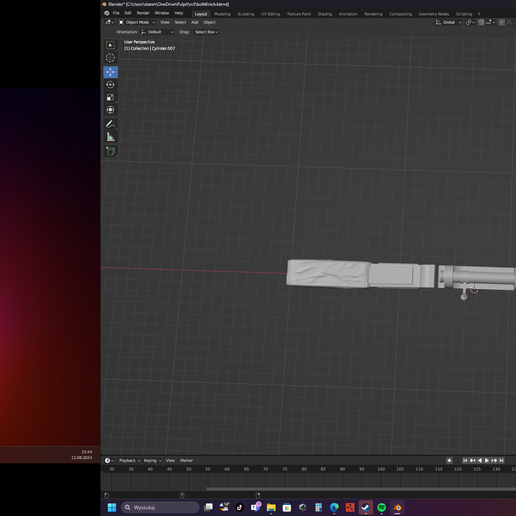The height and width of the screenshot is (516, 516).
Task: Open the Window menu
Action: click(162, 13)
